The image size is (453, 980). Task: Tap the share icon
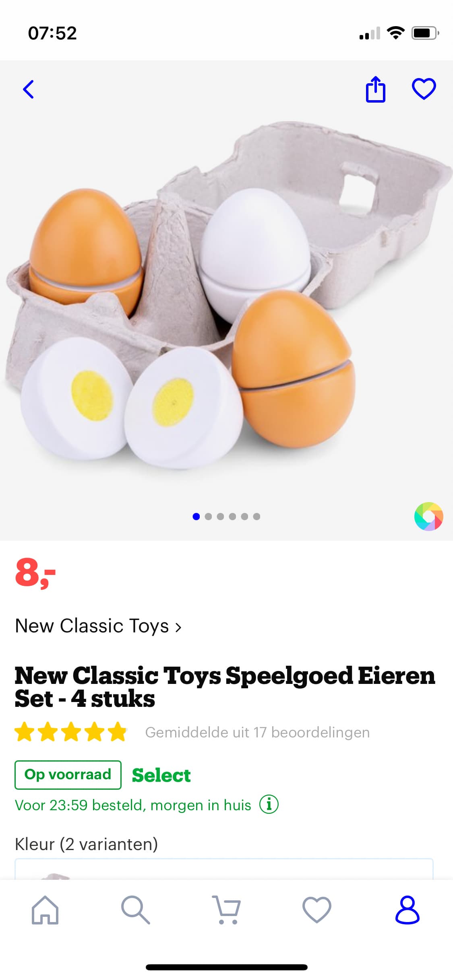(x=375, y=89)
